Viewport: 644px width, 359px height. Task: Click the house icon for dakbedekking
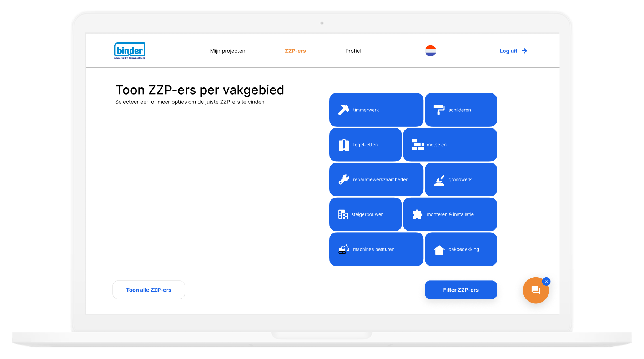point(439,250)
